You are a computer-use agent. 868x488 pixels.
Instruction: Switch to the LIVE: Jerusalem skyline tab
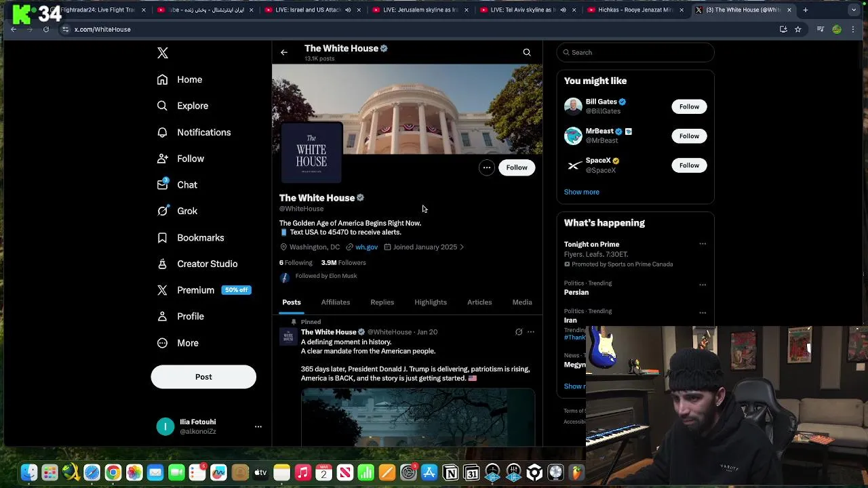(x=421, y=10)
